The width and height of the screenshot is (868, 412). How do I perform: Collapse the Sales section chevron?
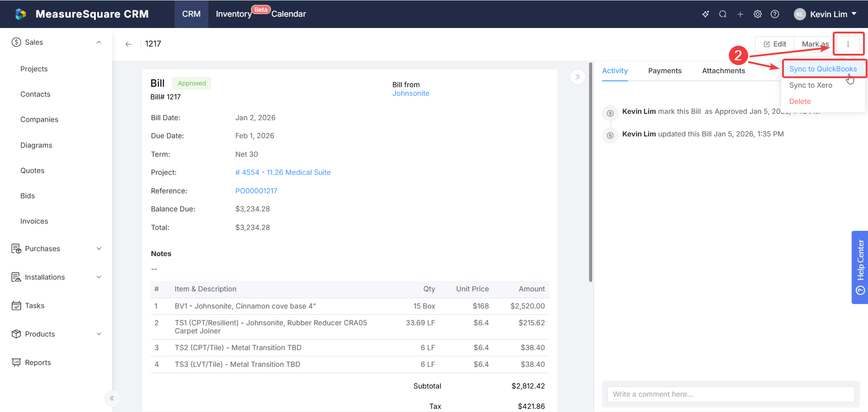(99, 42)
